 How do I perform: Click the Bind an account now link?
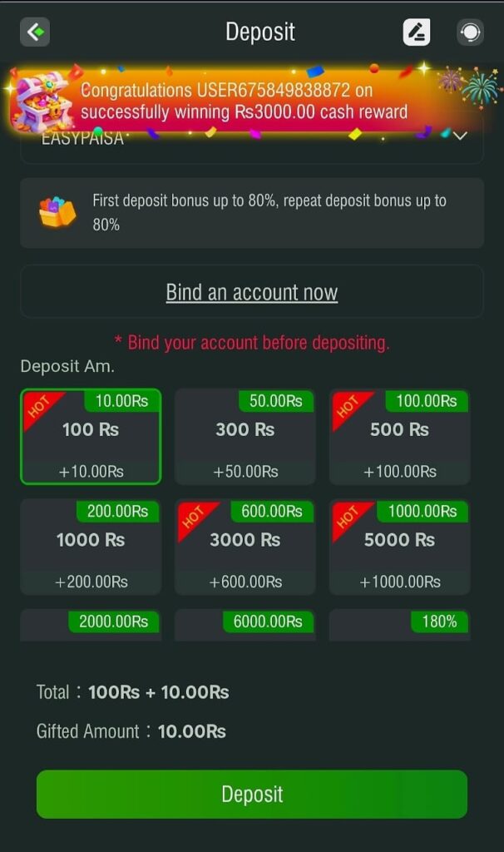coord(252,292)
